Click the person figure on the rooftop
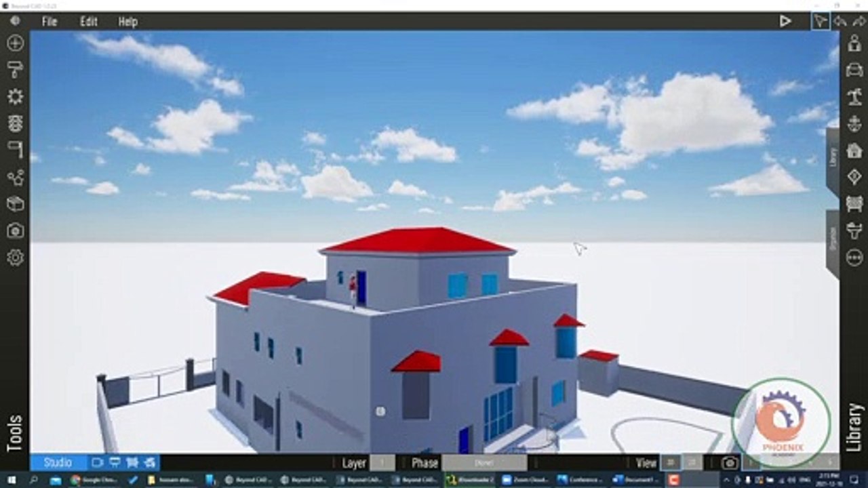Screen dimensions: 868x488 353,292
